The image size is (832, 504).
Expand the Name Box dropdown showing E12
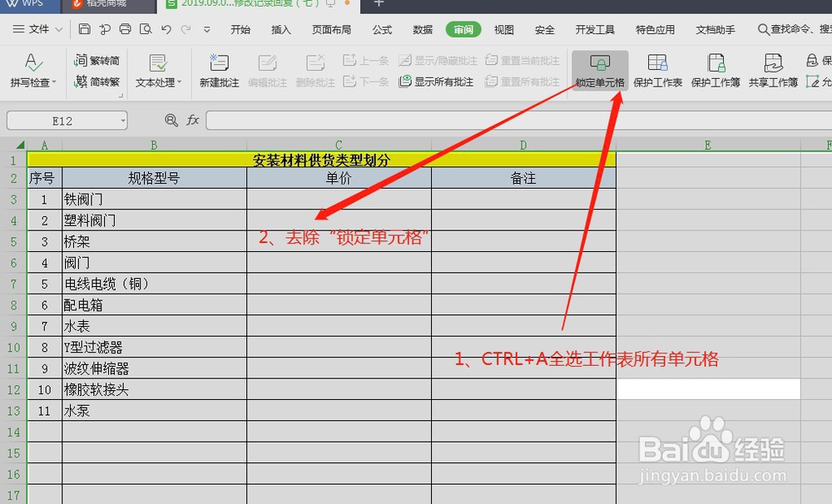click(123, 121)
